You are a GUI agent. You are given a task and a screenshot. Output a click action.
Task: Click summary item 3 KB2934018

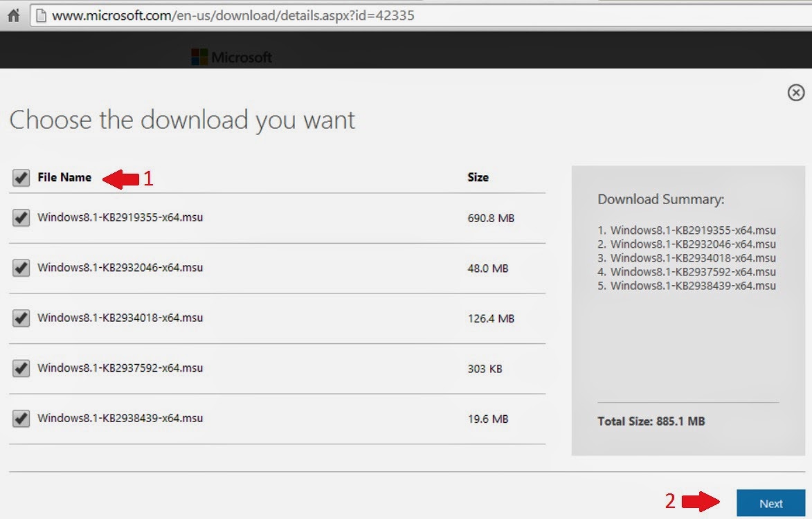(687, 257)
